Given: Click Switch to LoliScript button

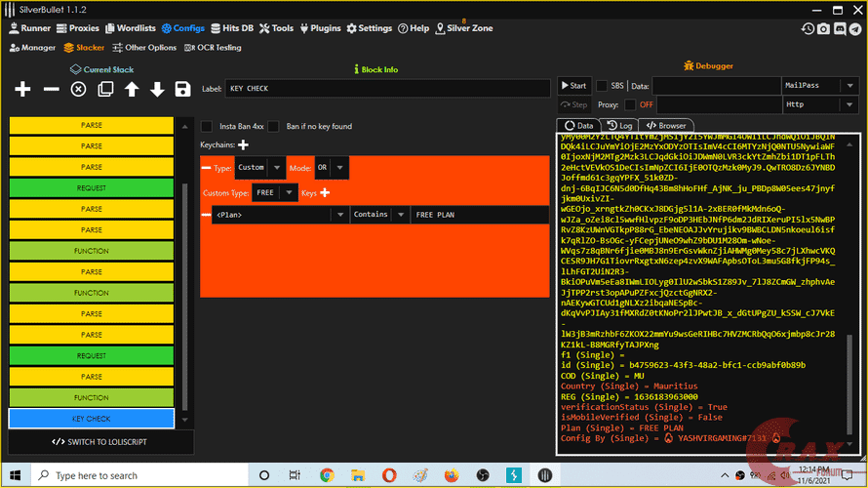Looking at the screenshot, I should [x=99, y=442].
